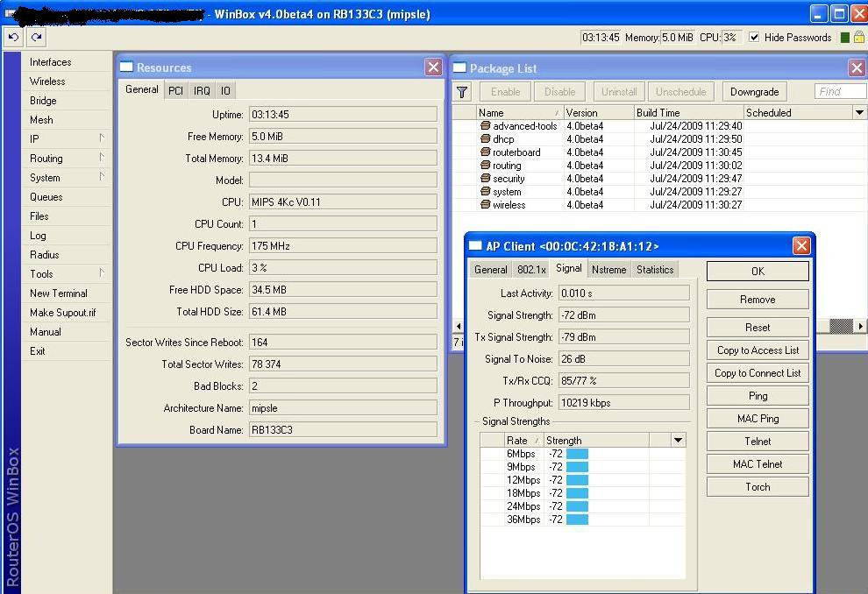Viewport: 868px width, 594px height.
Task: Click the MAC Telnet button
Action: coord(758,464)
